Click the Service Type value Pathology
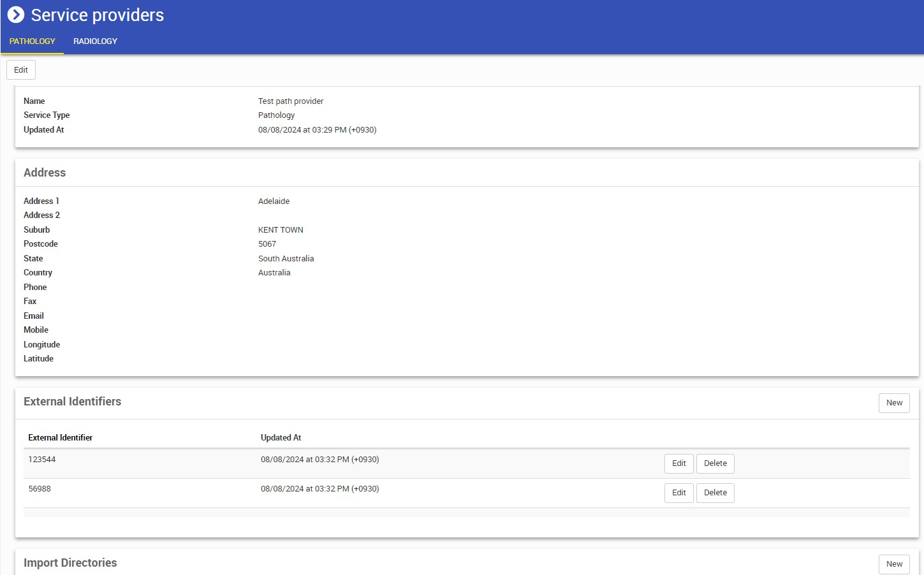Viewport: 924px width, 575px height. click(277, 115)
